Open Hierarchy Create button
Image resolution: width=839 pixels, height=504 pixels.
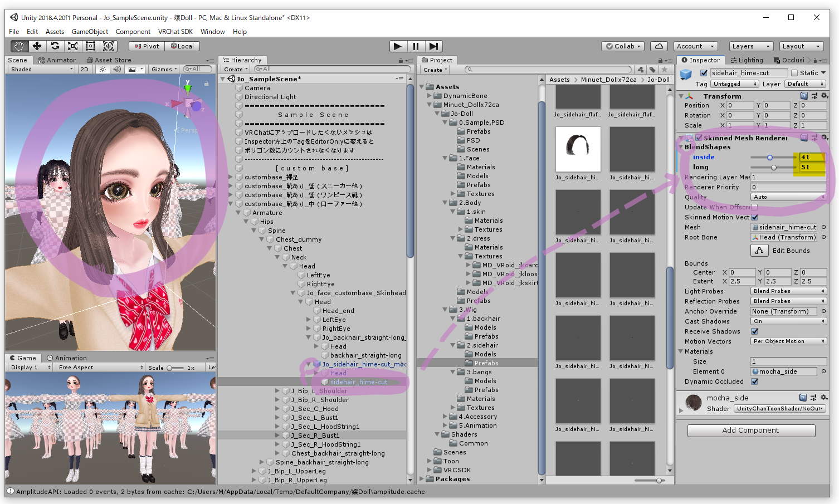pyautogui.click(x=236, y=70)
